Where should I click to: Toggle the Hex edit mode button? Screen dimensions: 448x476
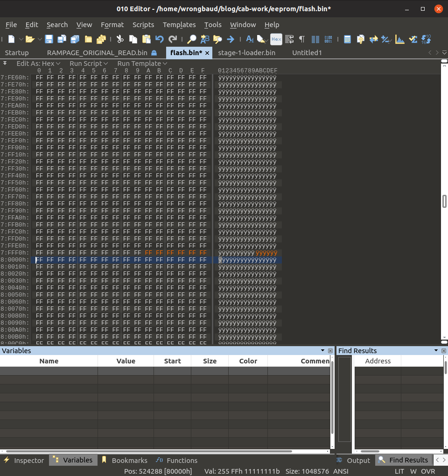pyautogui.click(x=276, y=39)
